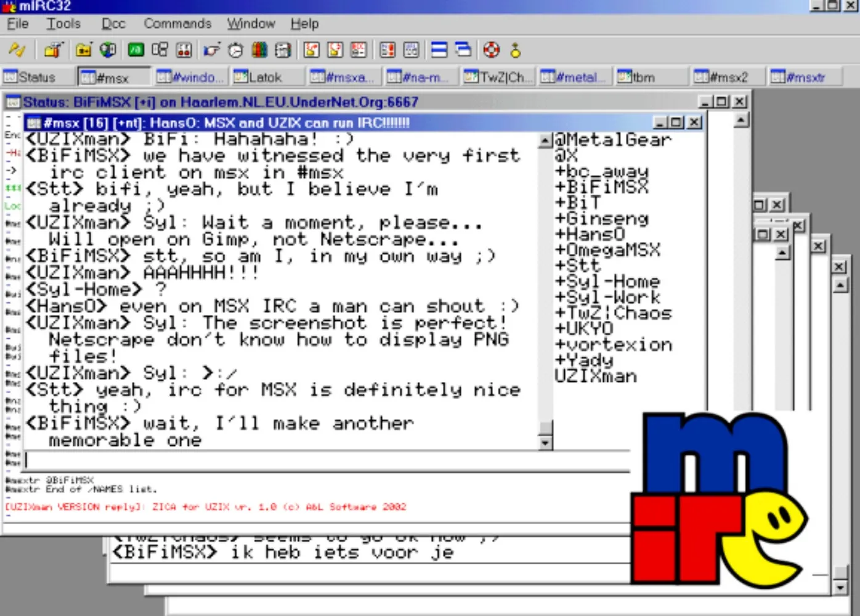The image size is (860, 616).
Task: Click the globe Channels list icon
Action: (x=108, y=50)
